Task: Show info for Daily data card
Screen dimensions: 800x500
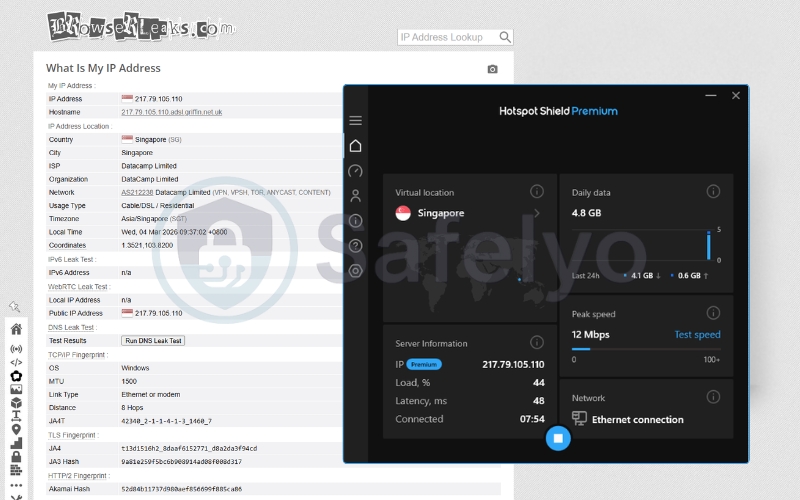Action: point(713,191)
